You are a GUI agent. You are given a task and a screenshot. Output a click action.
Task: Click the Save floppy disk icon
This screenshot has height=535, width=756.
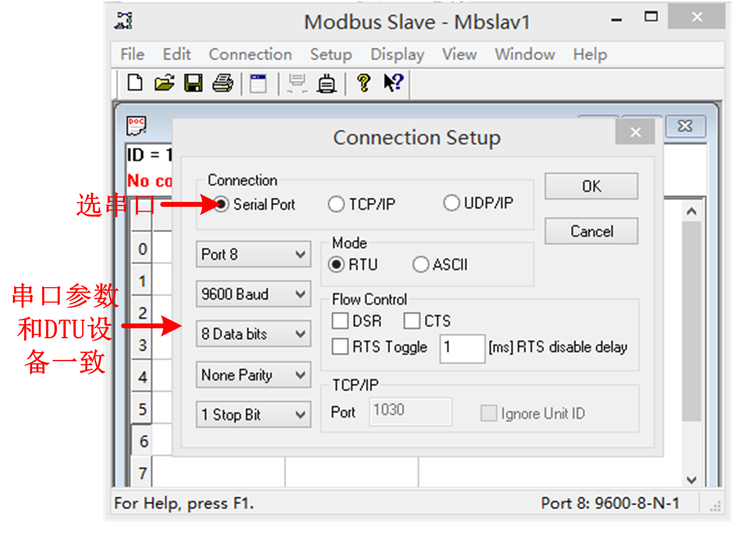click(x=193, y=83)
